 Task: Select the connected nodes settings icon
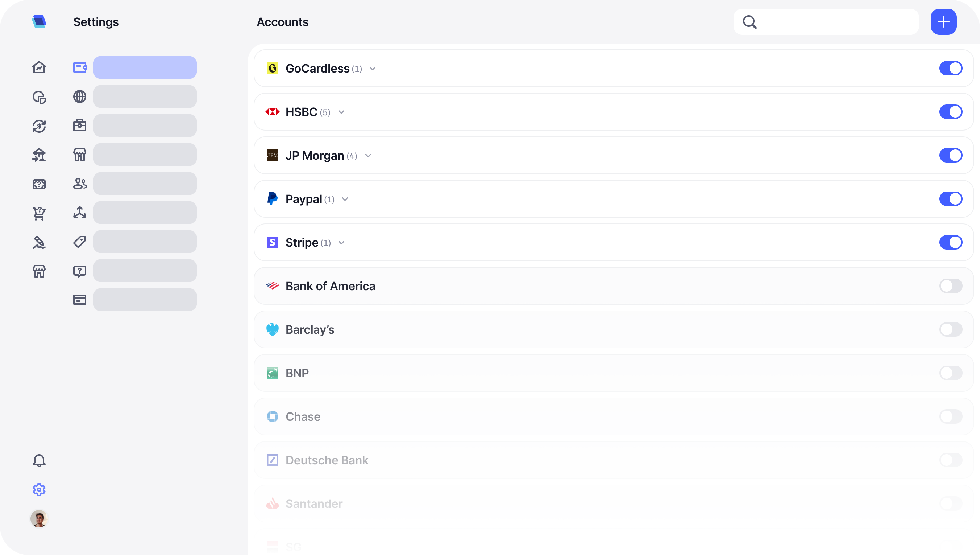[x=80, y=212]
